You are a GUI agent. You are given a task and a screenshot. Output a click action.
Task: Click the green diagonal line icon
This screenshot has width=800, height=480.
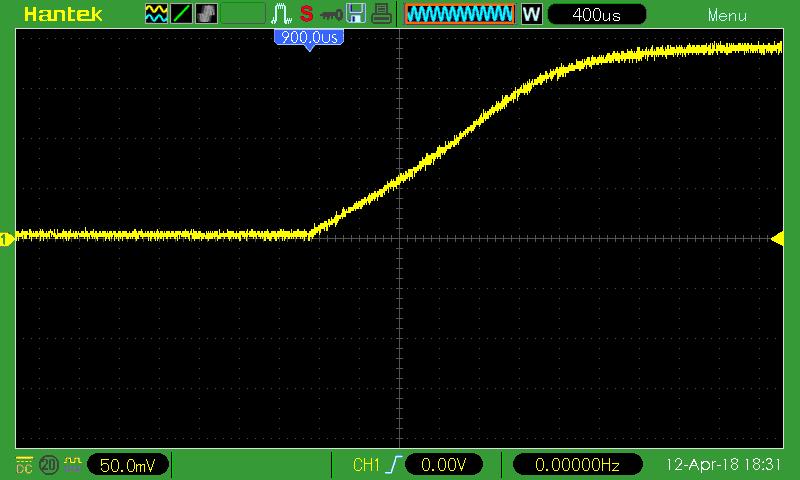coord(181,14)
